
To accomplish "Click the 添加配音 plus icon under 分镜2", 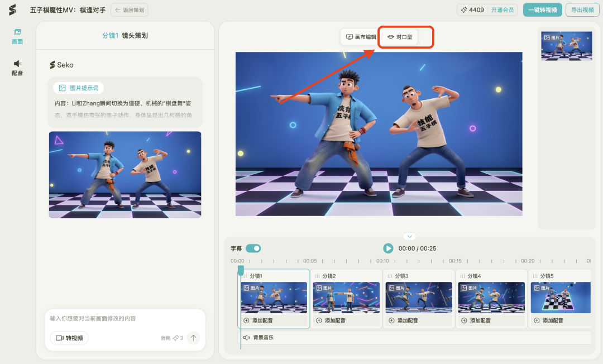I will point(318,320).
